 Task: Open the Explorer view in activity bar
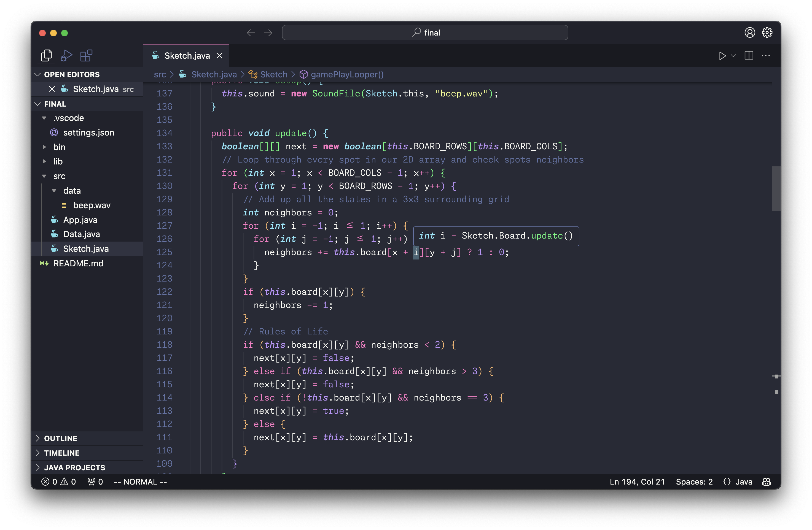pyautogui.click(x=46, y=56)
